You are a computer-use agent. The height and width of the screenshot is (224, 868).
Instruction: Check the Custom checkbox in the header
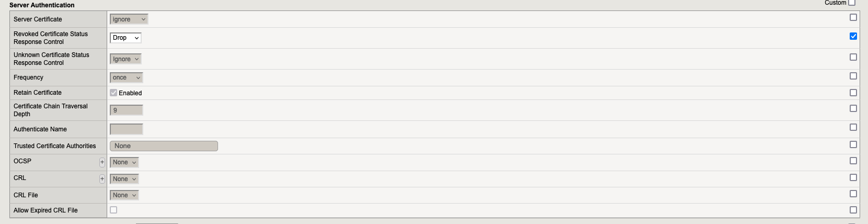pyautogui.click(x=852, y=3)
